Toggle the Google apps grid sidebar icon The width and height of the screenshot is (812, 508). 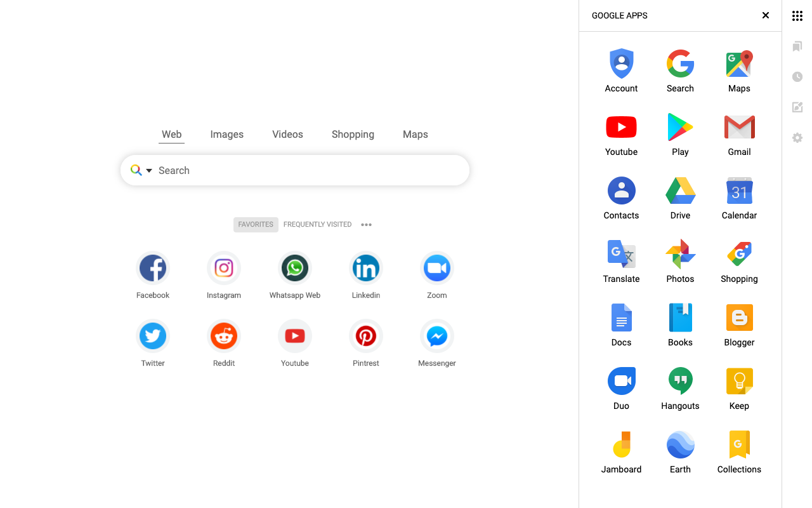pyautogui.click(x=797, y=16)
